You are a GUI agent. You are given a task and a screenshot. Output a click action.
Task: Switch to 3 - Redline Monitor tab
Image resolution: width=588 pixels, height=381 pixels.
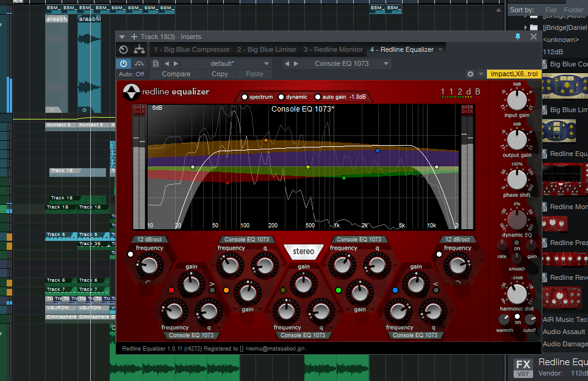coord(333,49)
